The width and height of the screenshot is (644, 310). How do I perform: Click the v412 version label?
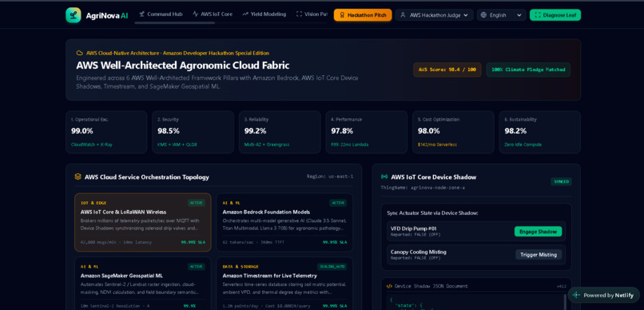click(x=562, y=286)
